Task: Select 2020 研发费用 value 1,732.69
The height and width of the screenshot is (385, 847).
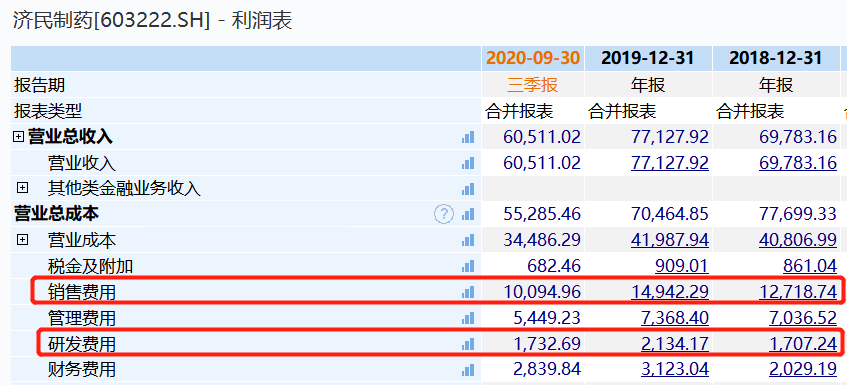Action: point(547,343)
